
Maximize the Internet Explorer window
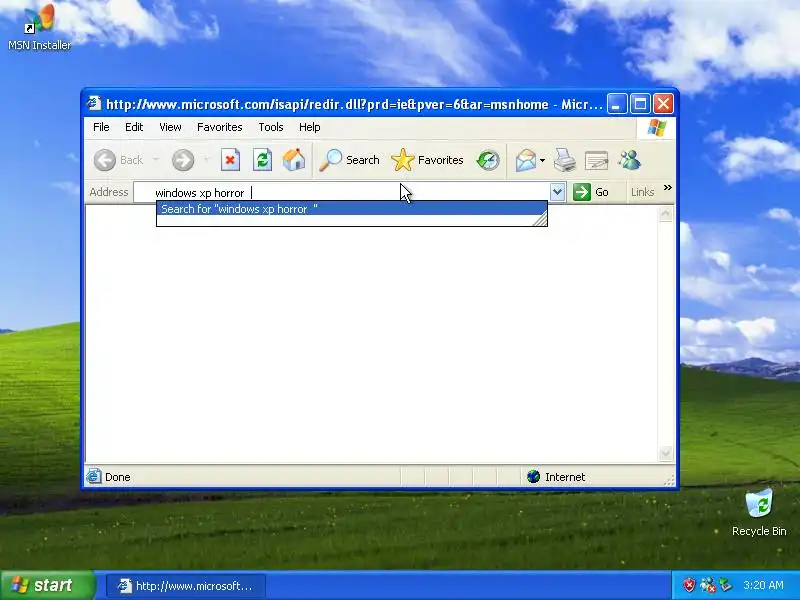pos(640,104)
